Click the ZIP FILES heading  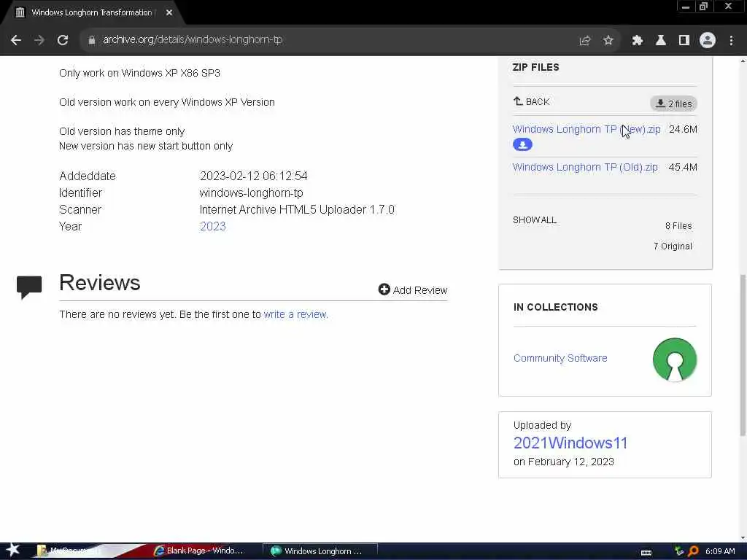pos(536,67)
